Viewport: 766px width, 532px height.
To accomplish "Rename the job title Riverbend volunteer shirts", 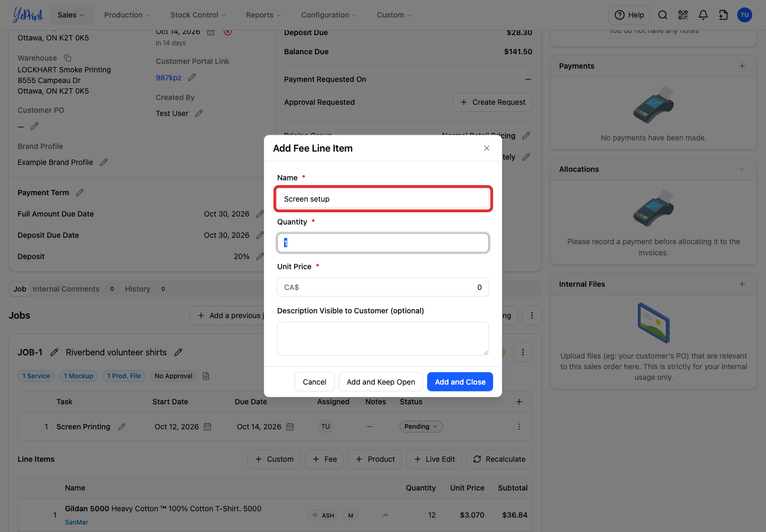I will point(178,352).
